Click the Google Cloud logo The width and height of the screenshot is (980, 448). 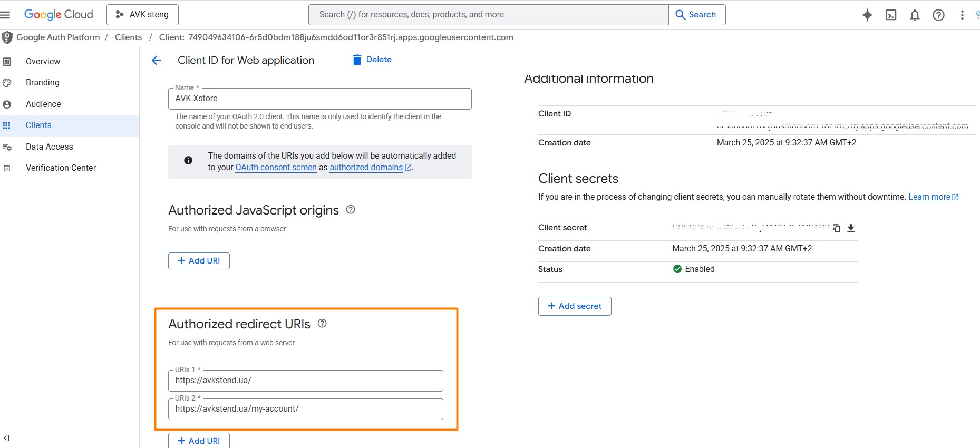pyautogui.click(x=59, y=15)
